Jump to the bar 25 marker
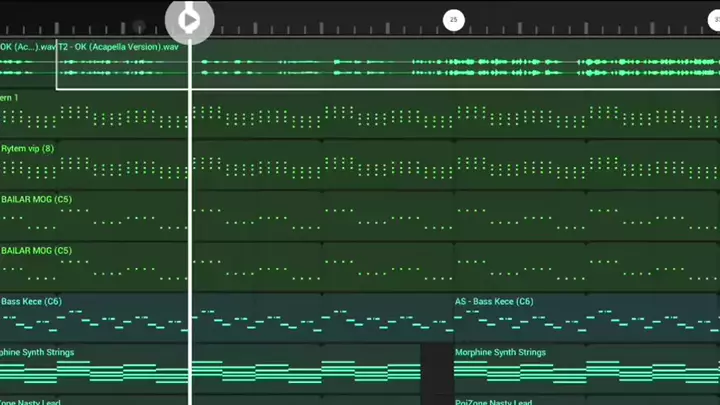This screenshot has height=405, width=720. (x=453, y=19)
